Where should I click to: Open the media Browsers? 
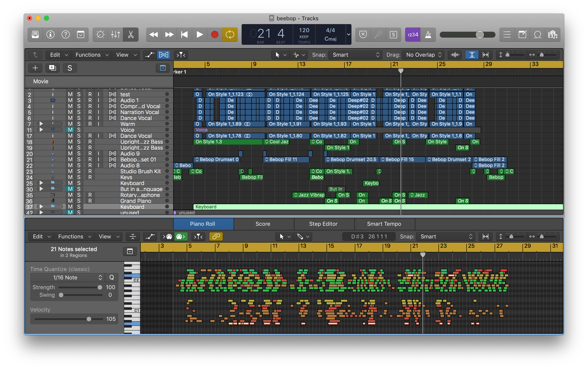pyautogui.click(x=552, y=34)
